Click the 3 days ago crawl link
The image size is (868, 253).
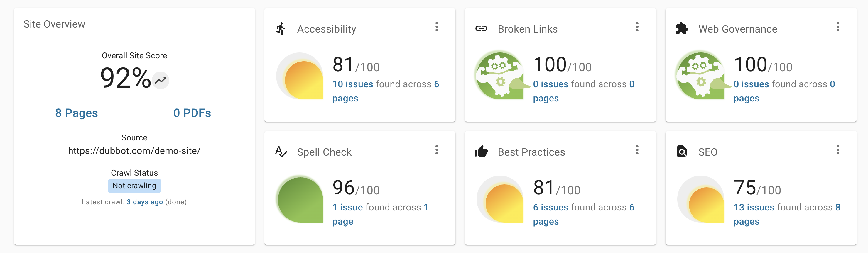(x=145, y=202)
